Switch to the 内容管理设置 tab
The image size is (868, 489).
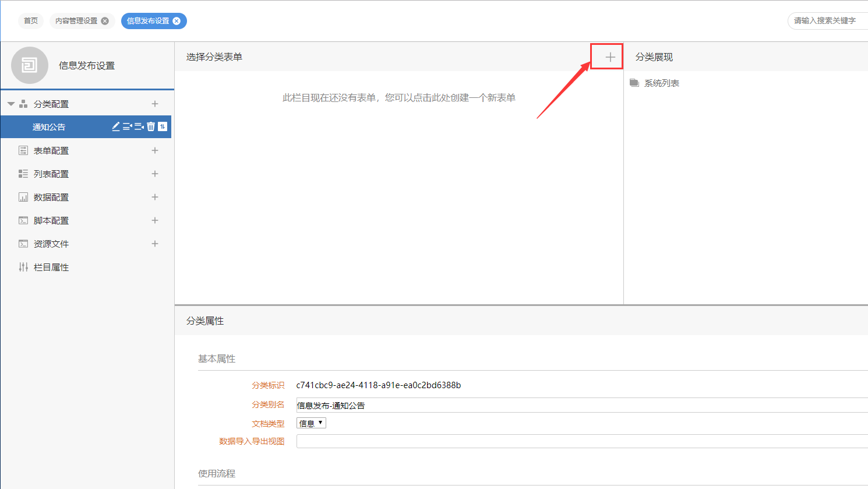pyautogui.click(x=76, y=21)
